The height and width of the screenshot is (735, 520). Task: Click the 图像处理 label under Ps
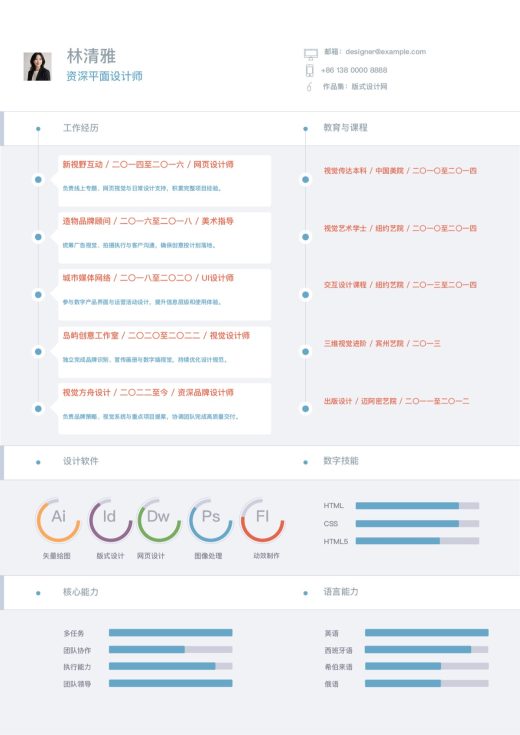point(208,556)
